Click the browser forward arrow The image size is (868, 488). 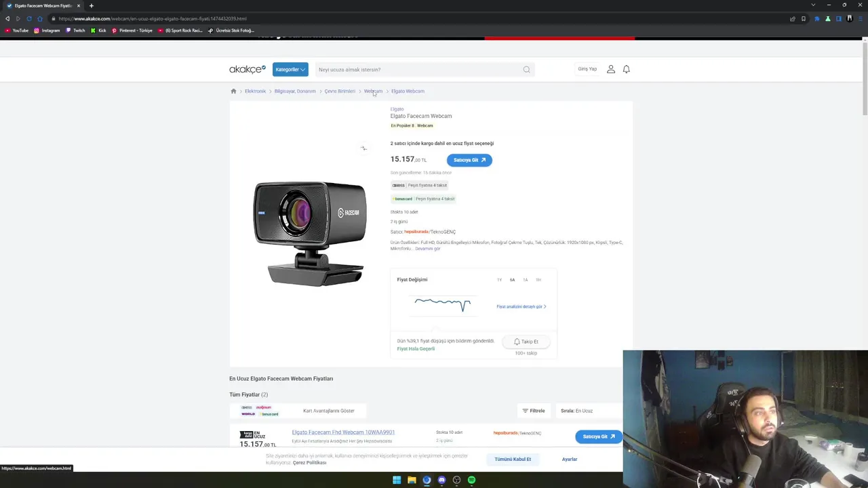click(x=18, y=18)
